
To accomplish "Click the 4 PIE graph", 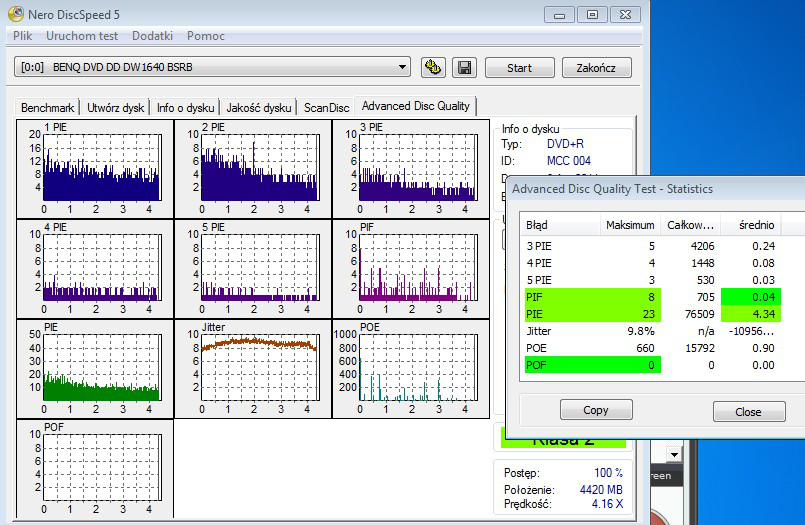I will pyautogui.click(x=95, y=269).
